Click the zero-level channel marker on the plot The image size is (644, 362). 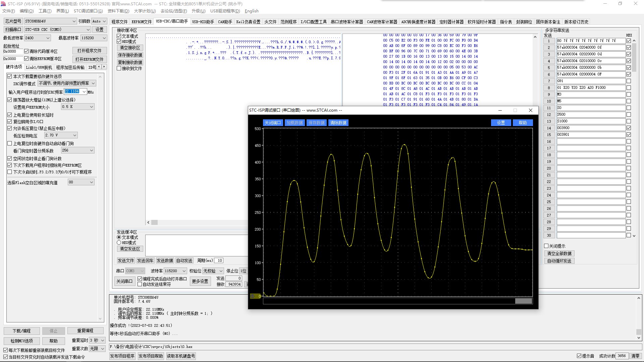[255, 296]
